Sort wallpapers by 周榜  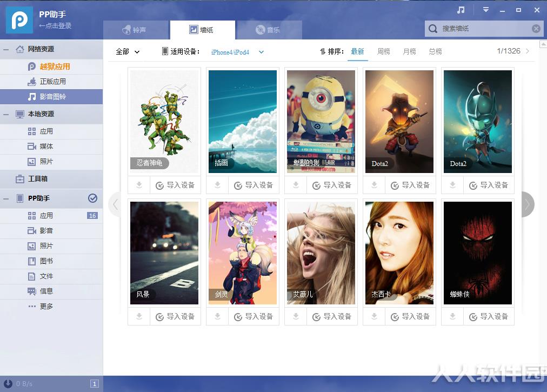[383, 52]
